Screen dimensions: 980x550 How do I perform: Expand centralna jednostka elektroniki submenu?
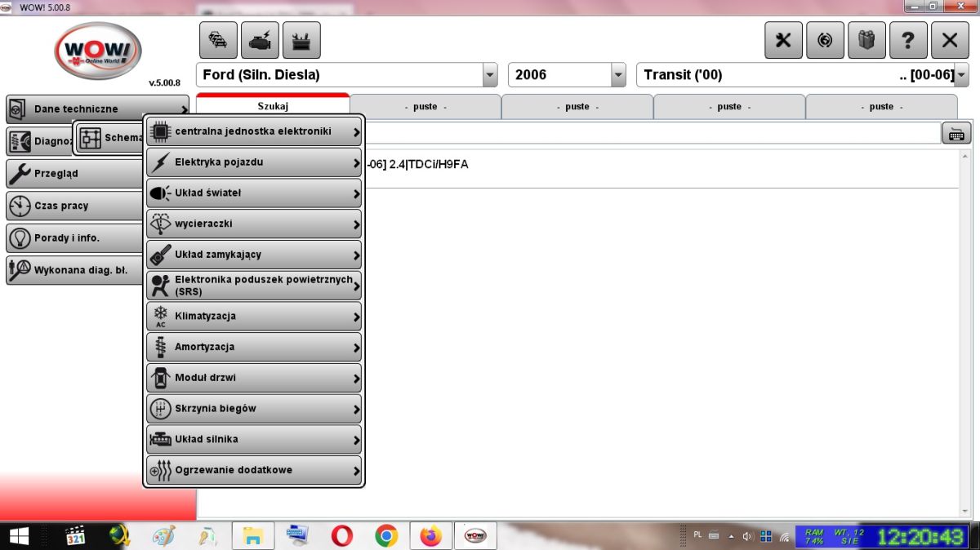pyautogui.click(x=254, y=131)
